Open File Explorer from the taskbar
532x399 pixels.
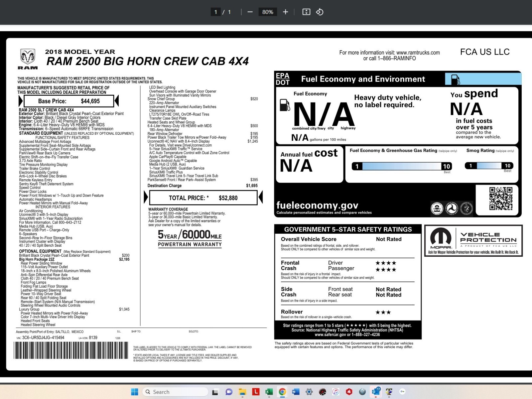242,392
